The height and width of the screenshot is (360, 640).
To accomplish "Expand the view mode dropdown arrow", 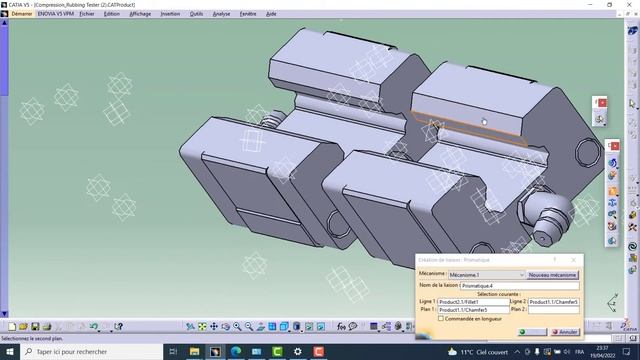I will (x=302, y=330).
